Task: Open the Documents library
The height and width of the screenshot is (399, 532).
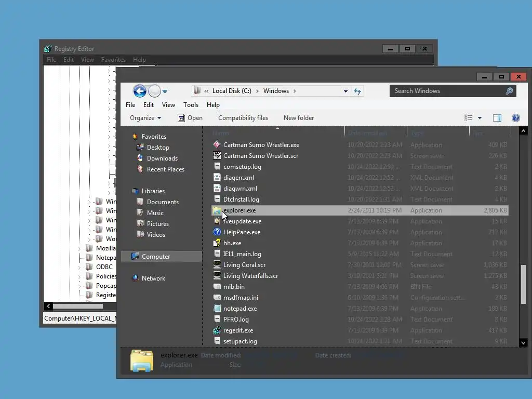Action: (x=163, y=202)
